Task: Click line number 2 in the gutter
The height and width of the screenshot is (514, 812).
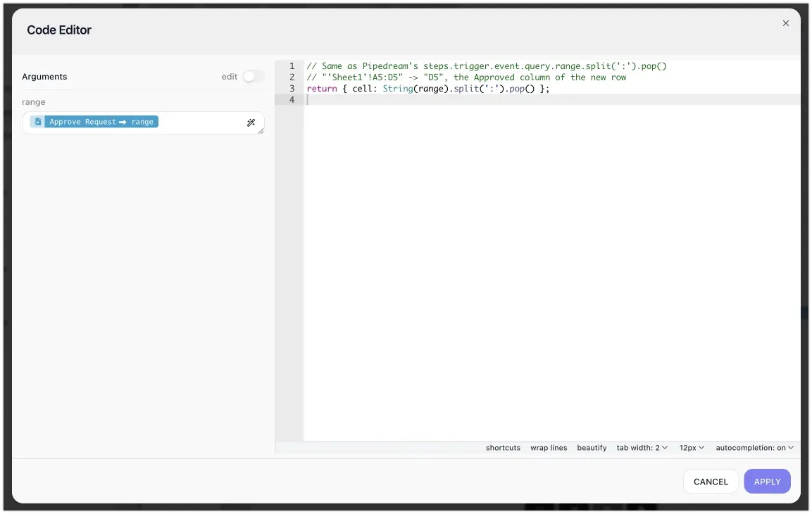Action: pyautogui.click(x=292, y=77)
